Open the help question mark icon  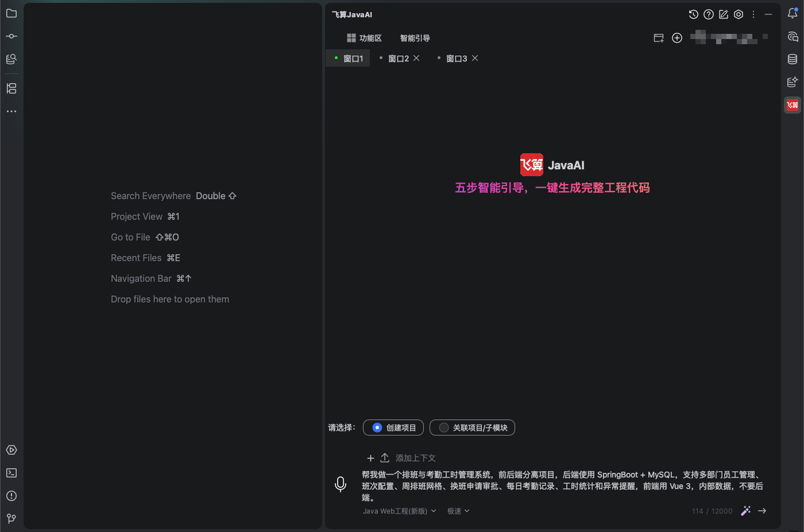709,14
